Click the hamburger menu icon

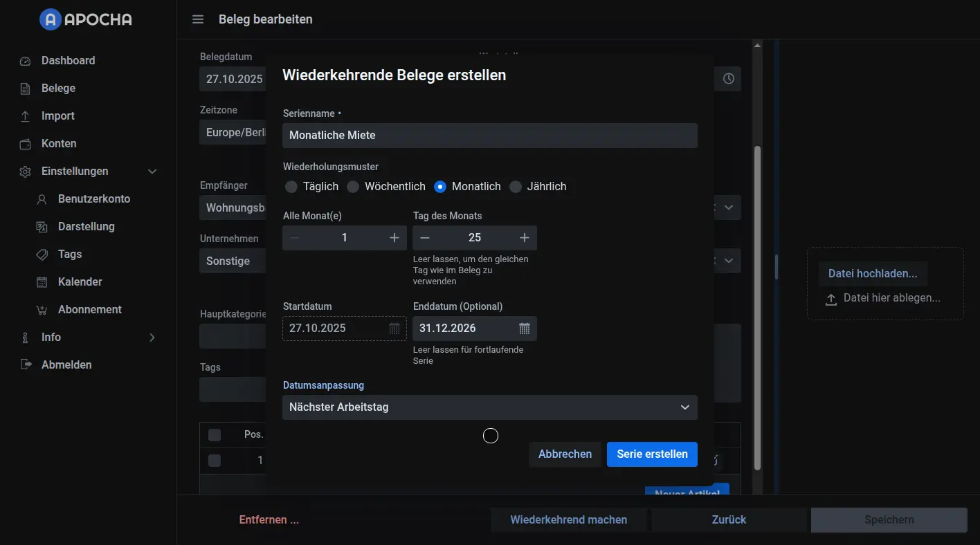[x=198, y=19]
